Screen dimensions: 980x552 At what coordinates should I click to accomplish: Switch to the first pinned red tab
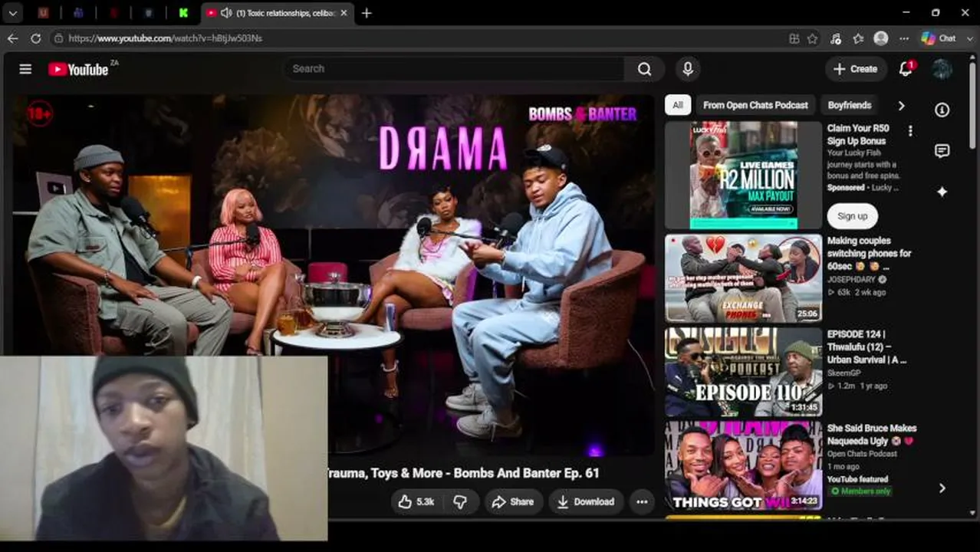pos(44,13)
